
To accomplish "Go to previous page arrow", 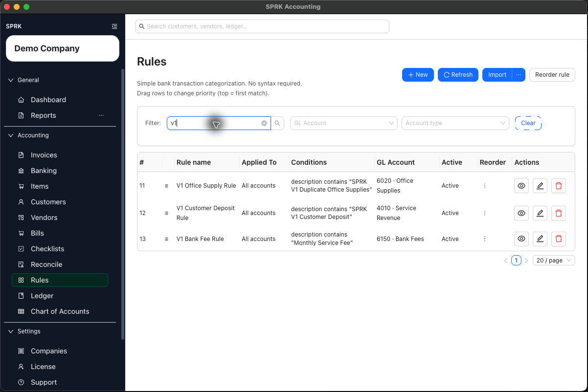I will [506, 261].
